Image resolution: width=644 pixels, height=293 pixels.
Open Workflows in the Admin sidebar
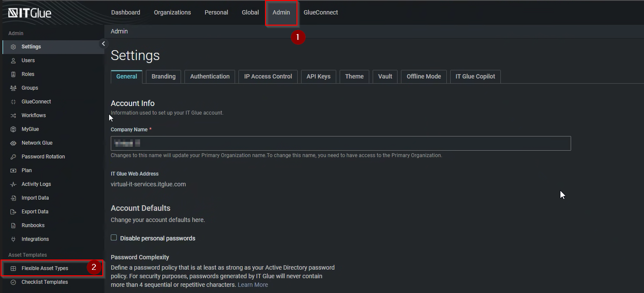pyautogui.click(x=53, y=116)
